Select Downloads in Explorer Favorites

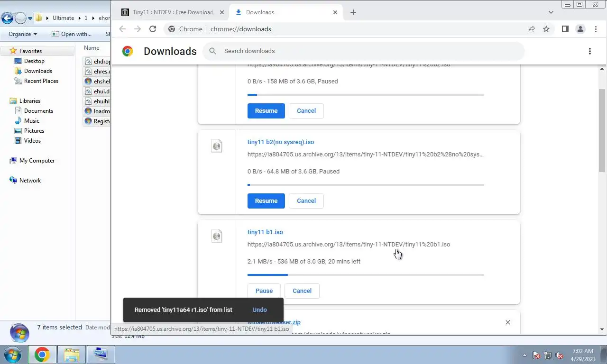[x=38, y=71]
